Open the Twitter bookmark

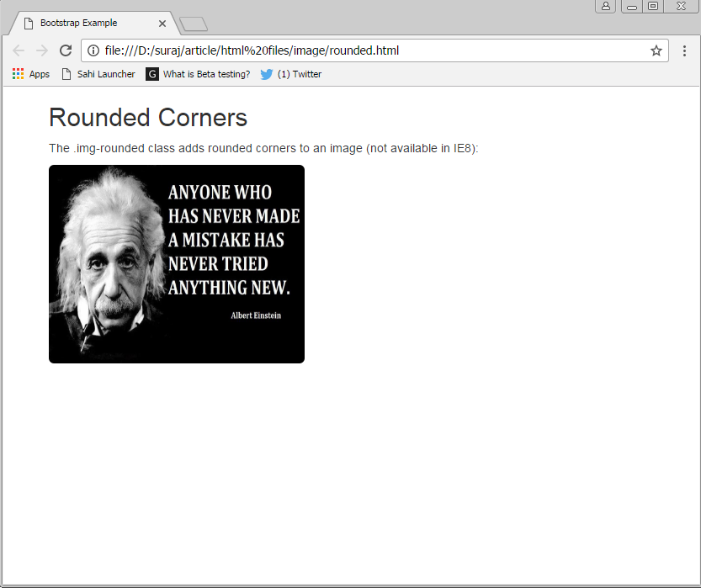(291, 74)
